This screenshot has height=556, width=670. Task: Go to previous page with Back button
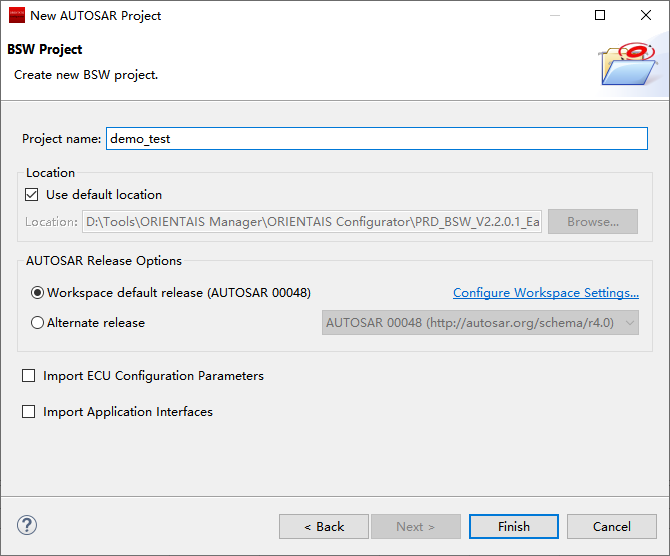tap(324, 527)
